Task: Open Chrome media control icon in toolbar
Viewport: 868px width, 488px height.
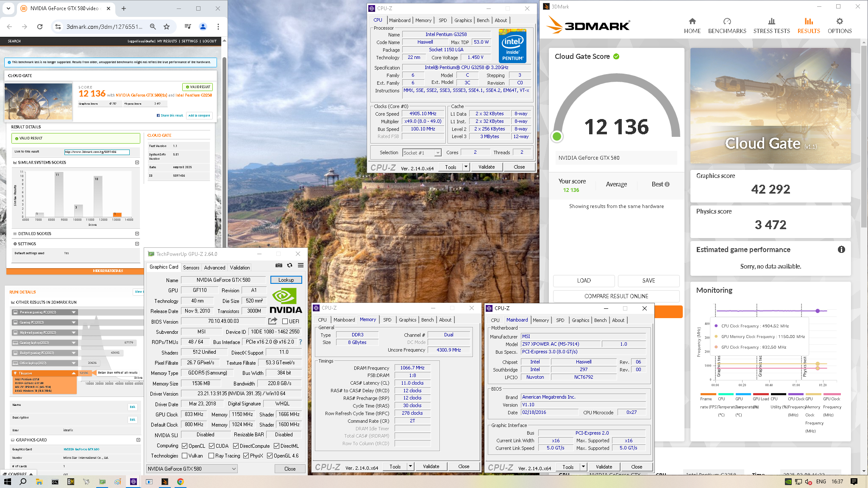Action: click(x=188, y=27)
